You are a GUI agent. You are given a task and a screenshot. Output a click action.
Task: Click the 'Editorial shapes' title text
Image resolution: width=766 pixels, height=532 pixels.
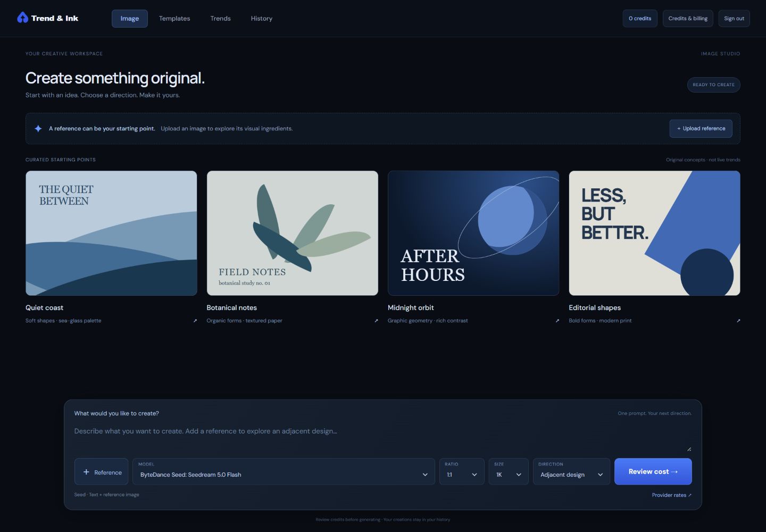click(595, 307)
